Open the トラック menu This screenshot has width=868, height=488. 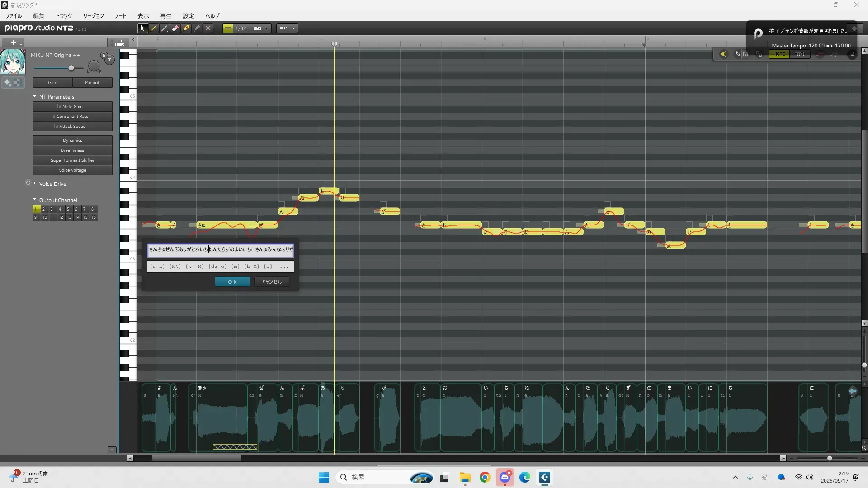[x=64, y=16]
